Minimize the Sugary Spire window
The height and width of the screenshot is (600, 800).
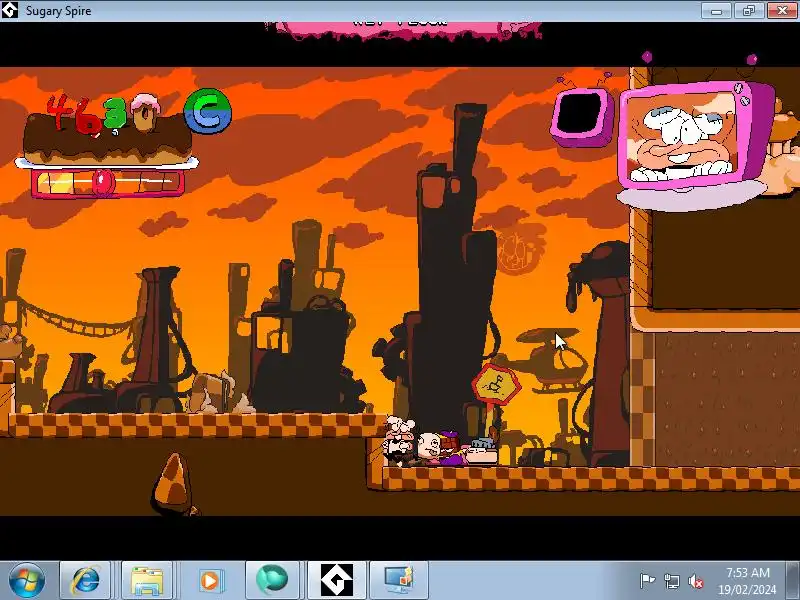click(716, 10)
